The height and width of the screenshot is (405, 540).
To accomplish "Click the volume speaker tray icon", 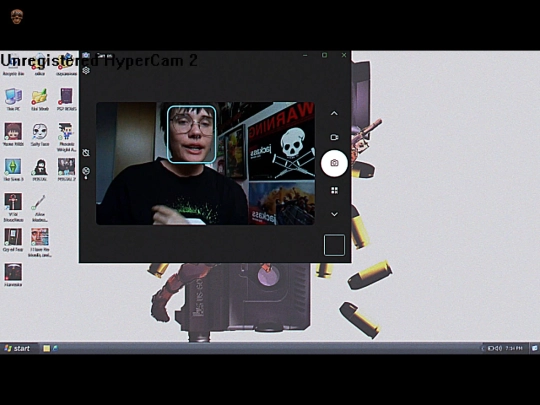I will (x=499, y=349).
